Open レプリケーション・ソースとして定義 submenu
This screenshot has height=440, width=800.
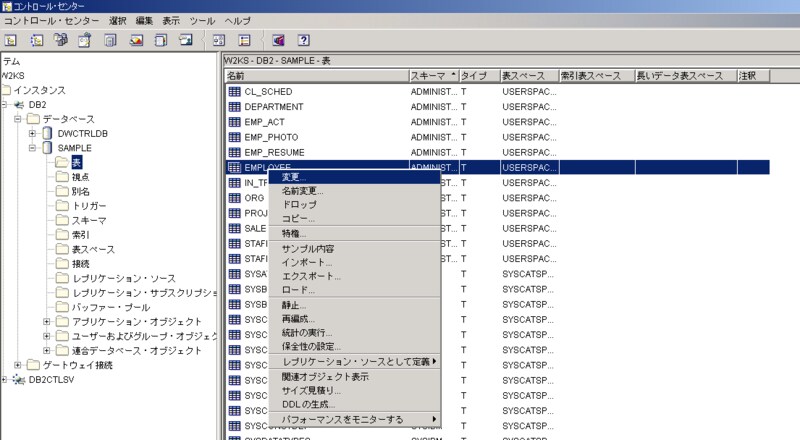[x=355, y=361]
